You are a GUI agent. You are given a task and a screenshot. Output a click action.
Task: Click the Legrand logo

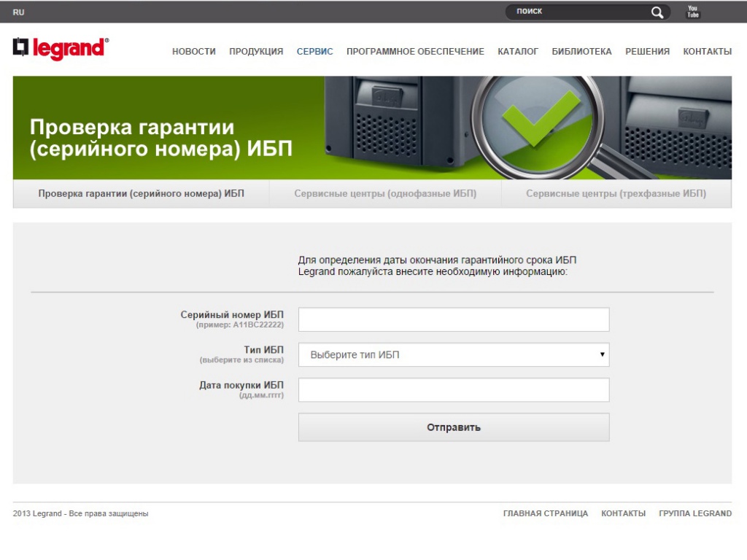(61, 49)
